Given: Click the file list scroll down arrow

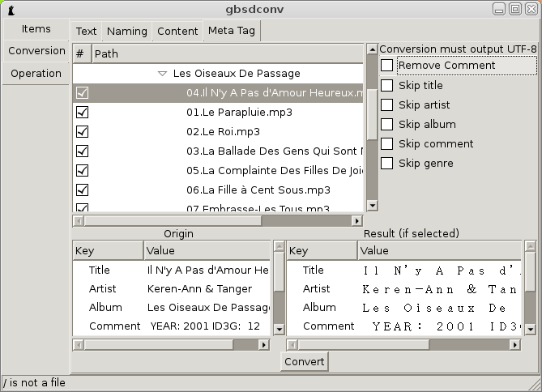Looking at the screenshot, I should pyautogui.click(x=373, y=206).
